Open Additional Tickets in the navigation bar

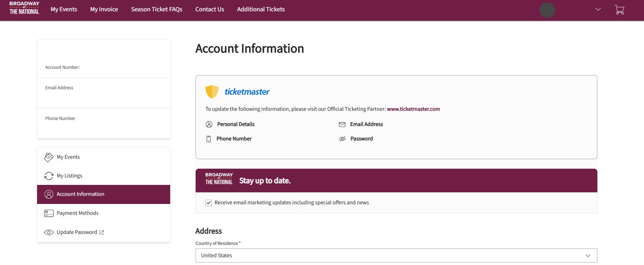[261, 10]
